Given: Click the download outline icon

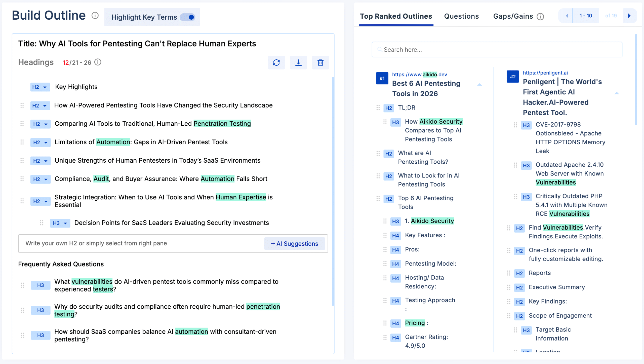Looking at the screenshot, I should (x=298, y=62).
